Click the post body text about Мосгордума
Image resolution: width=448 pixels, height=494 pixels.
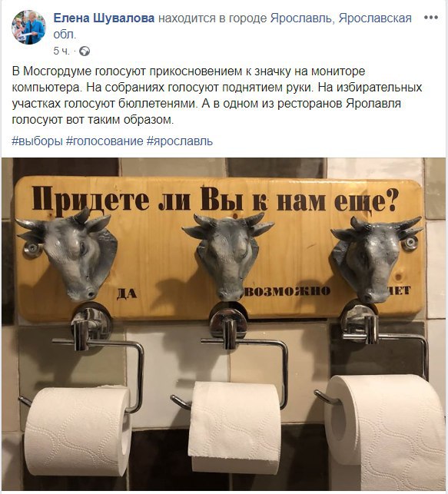(x=217, y=95)
